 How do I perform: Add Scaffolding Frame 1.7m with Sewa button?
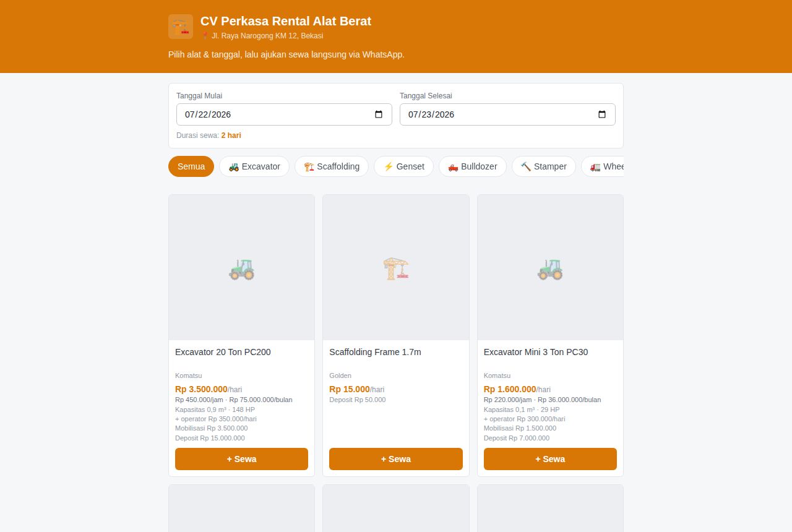point(396,459)
